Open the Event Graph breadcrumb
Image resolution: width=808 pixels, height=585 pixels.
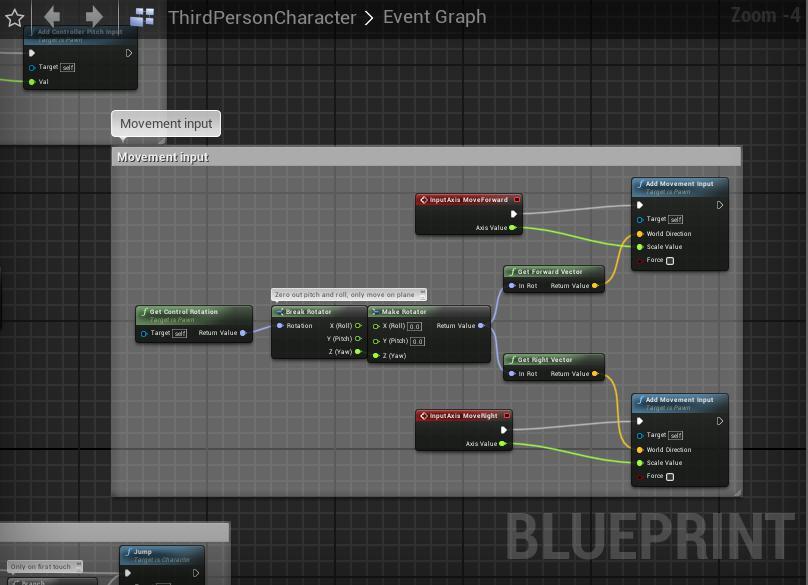(435, 17)
